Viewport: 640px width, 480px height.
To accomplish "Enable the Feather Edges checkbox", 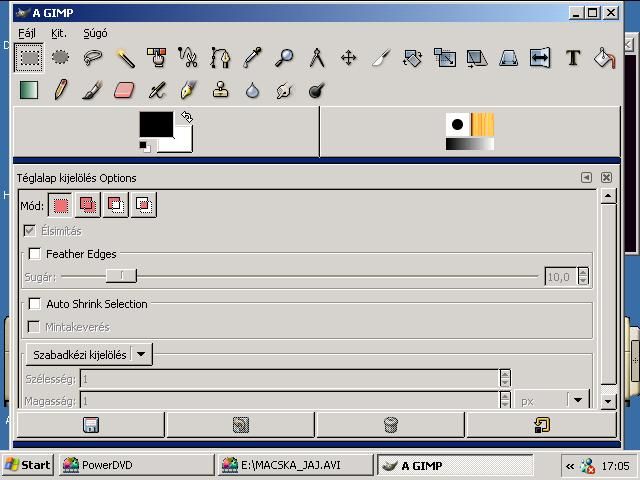I will [x=35, y=254].
